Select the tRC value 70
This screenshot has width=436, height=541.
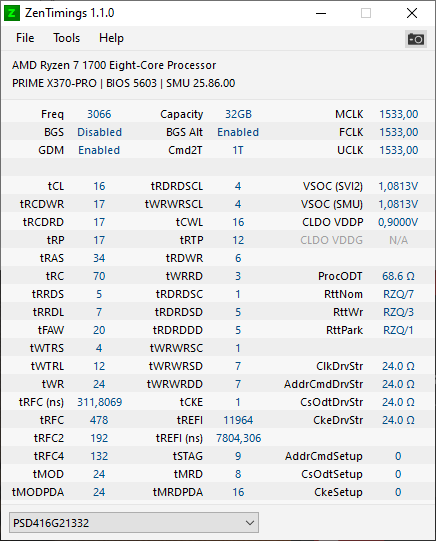pyautogui.click(x=99, y=276)
